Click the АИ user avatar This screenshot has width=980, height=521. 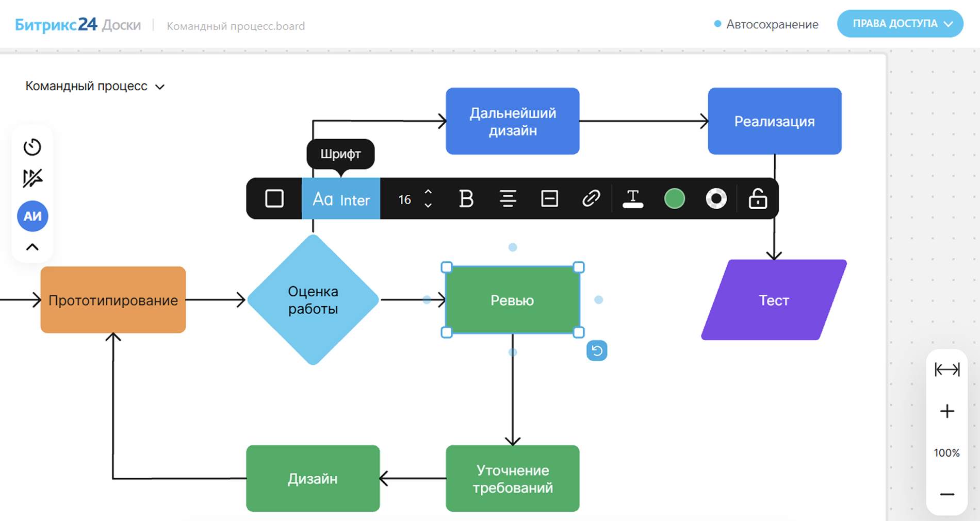32,216
